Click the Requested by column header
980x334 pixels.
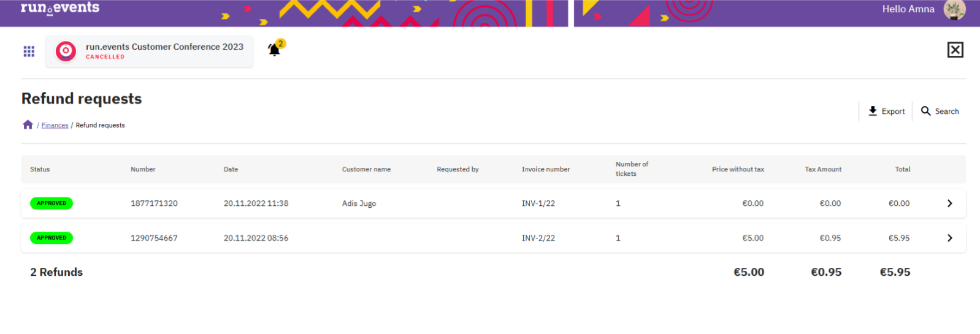click(457, 169)
